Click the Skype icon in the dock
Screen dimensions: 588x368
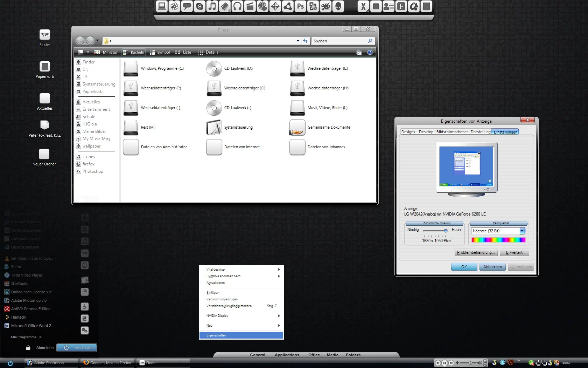(x=199, y=6)
